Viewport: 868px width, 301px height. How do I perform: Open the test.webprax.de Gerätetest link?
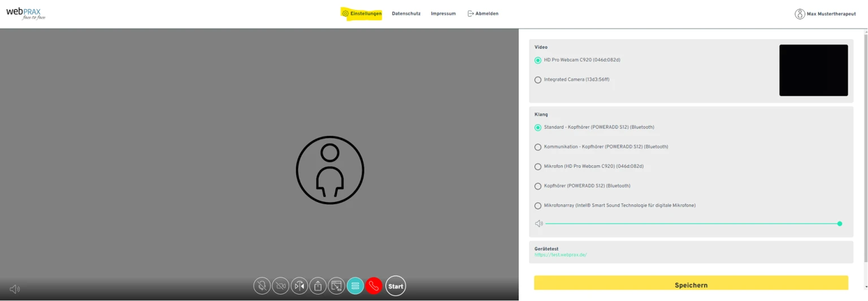click(561, 255)
